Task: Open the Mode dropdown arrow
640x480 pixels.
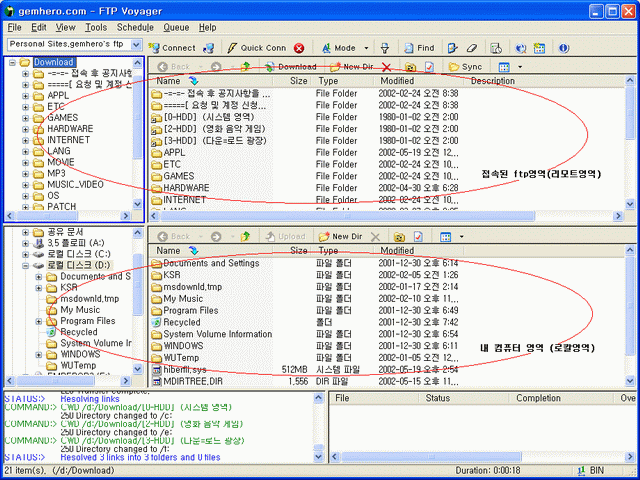Action: coord(366,48)
